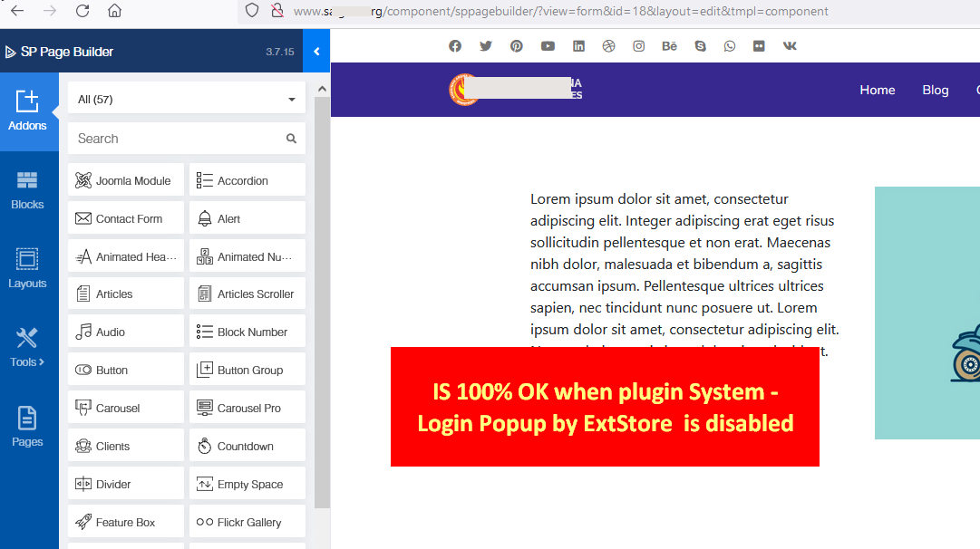980x549 pixels.
Task: Click the addons list scrollbar
Action: pyautogui.click(x=322, y=299)
